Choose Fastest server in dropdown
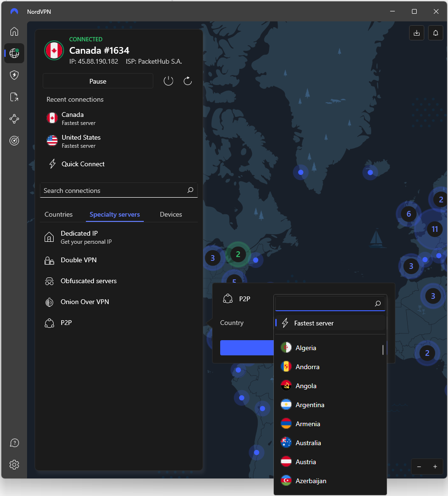448x496 pixels. [330, 323]
